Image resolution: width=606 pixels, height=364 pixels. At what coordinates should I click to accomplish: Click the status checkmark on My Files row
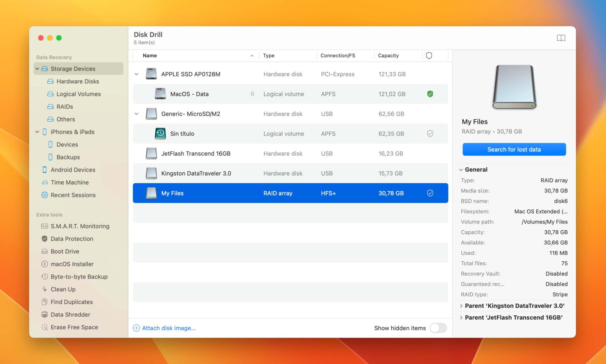pos(430,193)
